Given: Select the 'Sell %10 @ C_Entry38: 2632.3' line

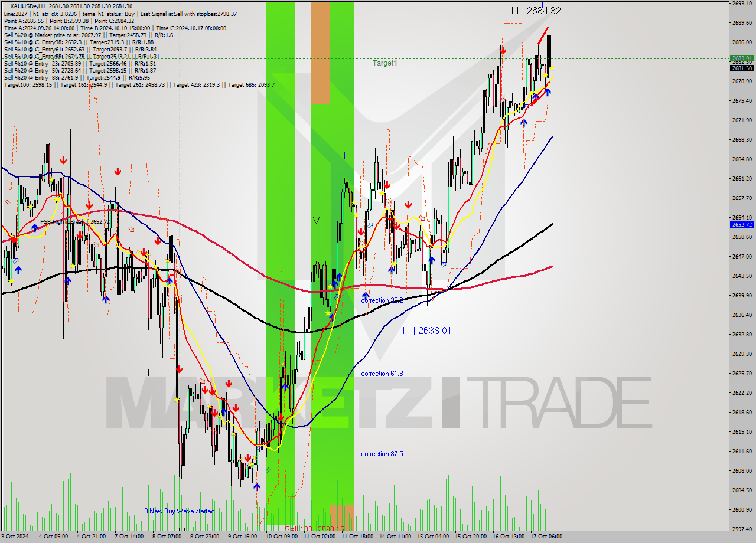Looking at the screenshot, I should (79, 42).
